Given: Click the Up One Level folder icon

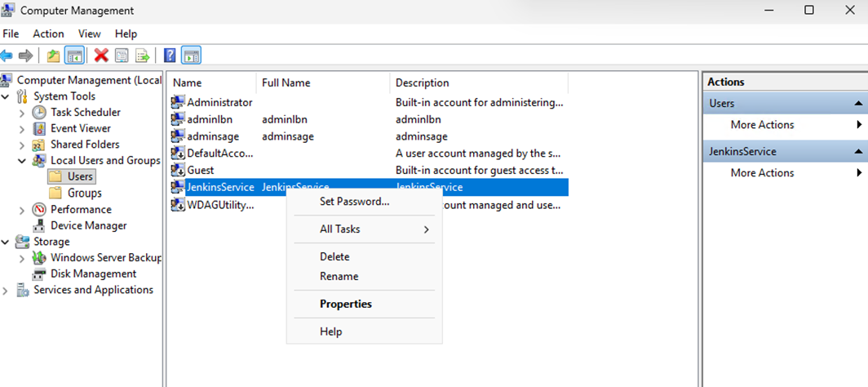Looking at the screenshot, I should point(53,56).
